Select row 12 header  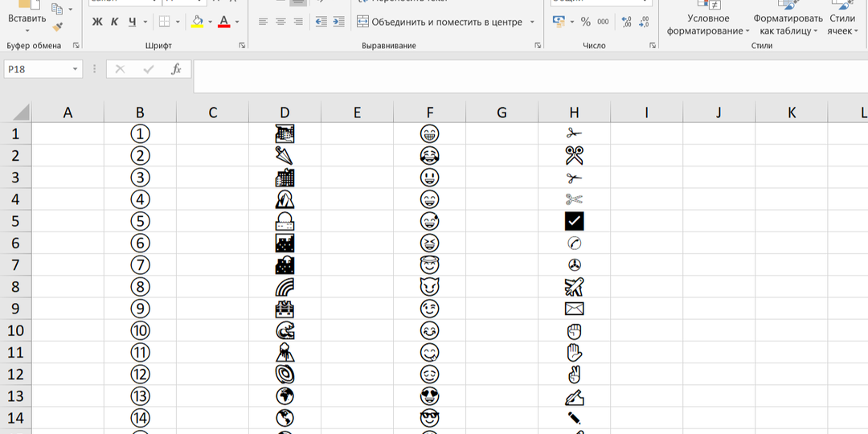coord(15,375)
